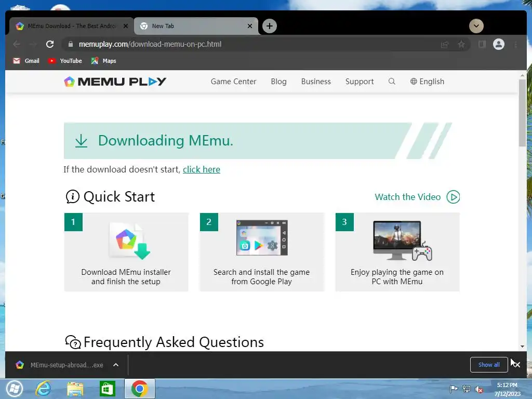532x399 pixels.
Task: Click the monitor and gamepad image in step 3
Action: (x=403, y=241)
